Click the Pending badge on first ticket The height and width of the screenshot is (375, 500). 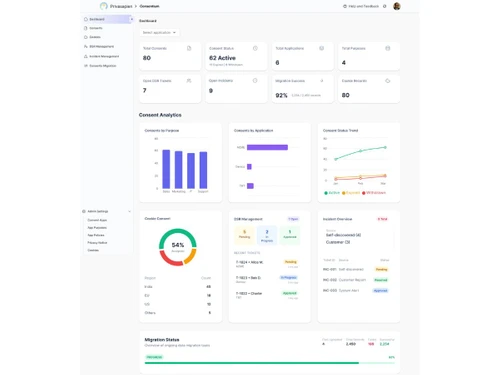point(291,262)
